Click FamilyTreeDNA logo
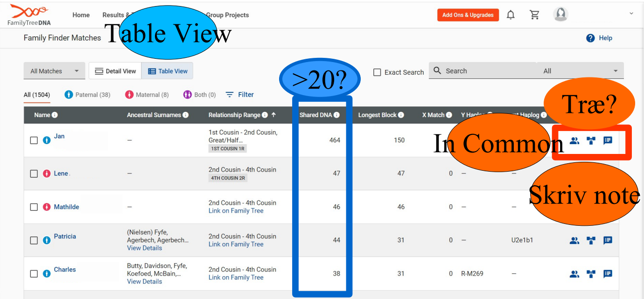The image size is (644, 299). coord(29,15)
